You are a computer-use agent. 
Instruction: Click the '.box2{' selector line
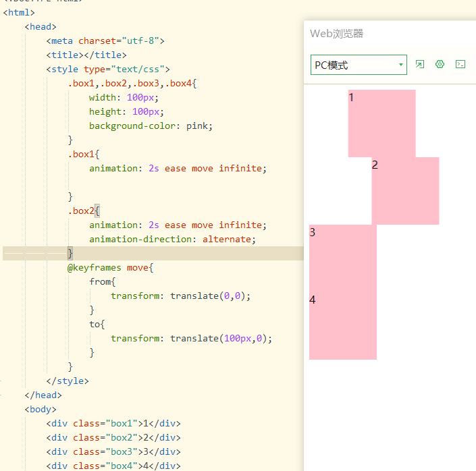84,211
